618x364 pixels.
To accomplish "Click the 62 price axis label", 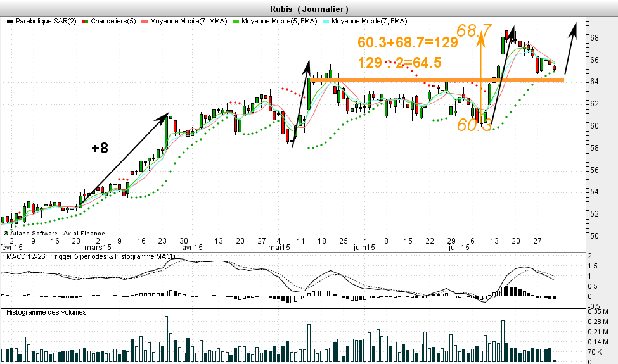I will coord(595,104).
